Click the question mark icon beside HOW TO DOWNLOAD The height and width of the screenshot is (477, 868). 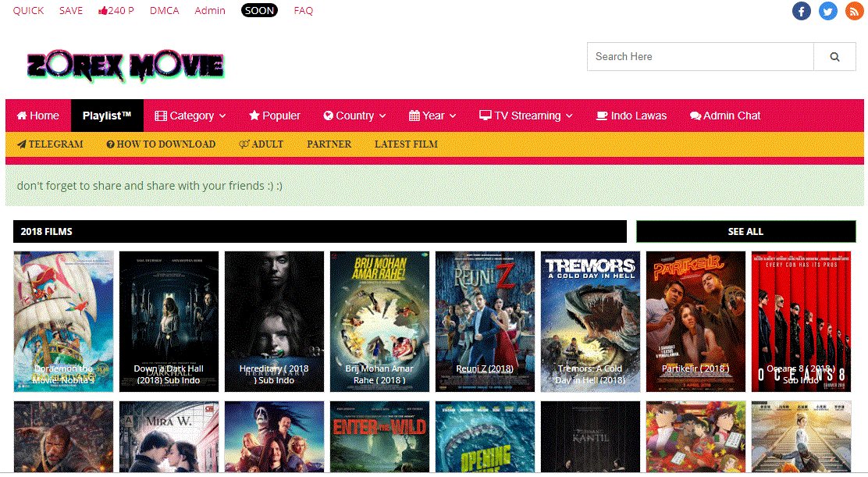(110, 144)
